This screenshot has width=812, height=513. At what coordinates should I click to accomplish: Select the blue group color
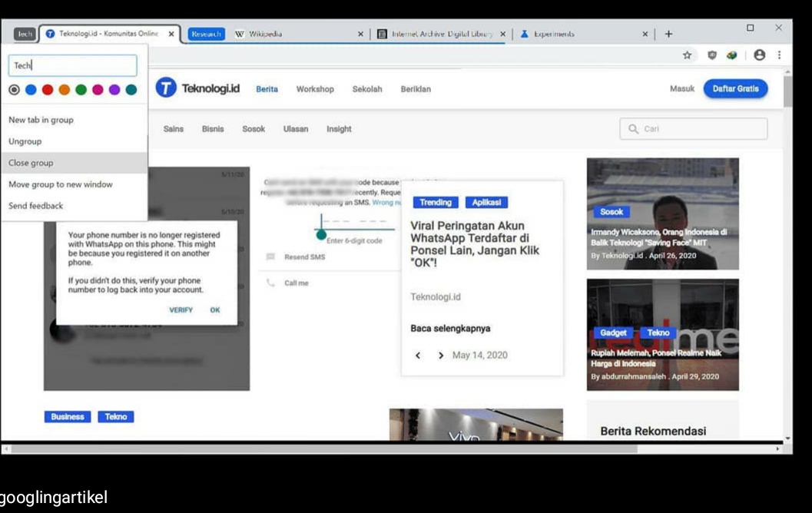point(31,90)
